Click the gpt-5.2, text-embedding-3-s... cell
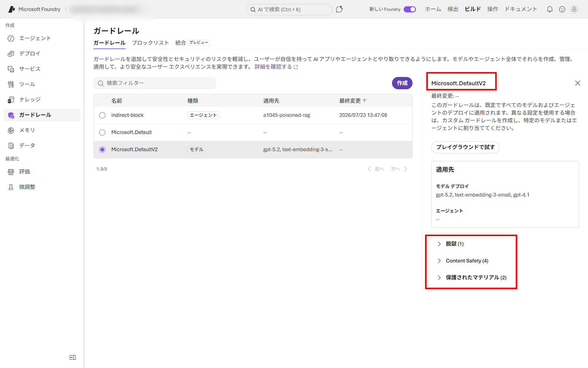This screenshot has height=368, width=588. point(298,150)
